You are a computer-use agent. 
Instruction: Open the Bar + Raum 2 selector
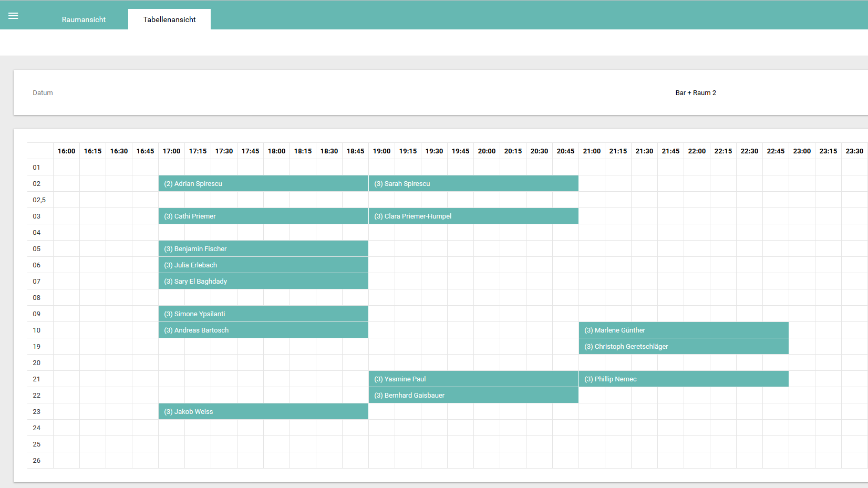[695, 93]
